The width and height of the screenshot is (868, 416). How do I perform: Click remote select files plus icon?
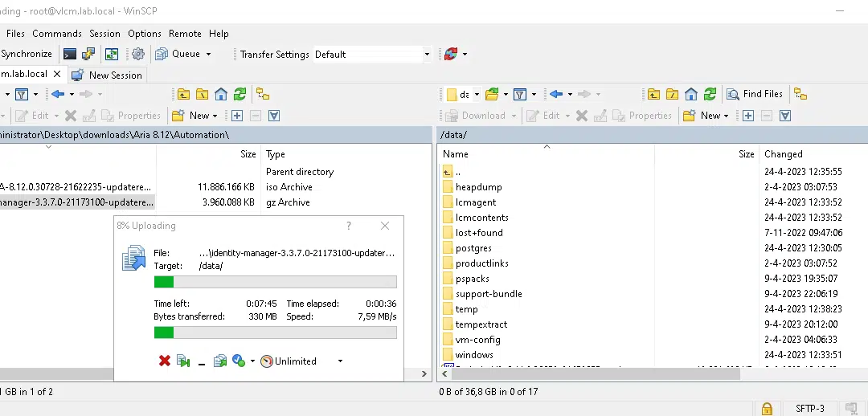click(748, 116)
